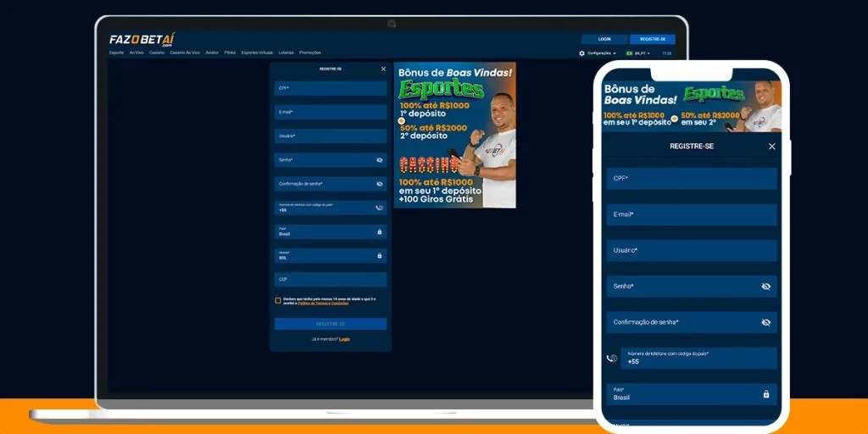Click lock icon in laptop BRL currency field
The width and height of the screenshot is (868, 434).
[x=379, y=255]
